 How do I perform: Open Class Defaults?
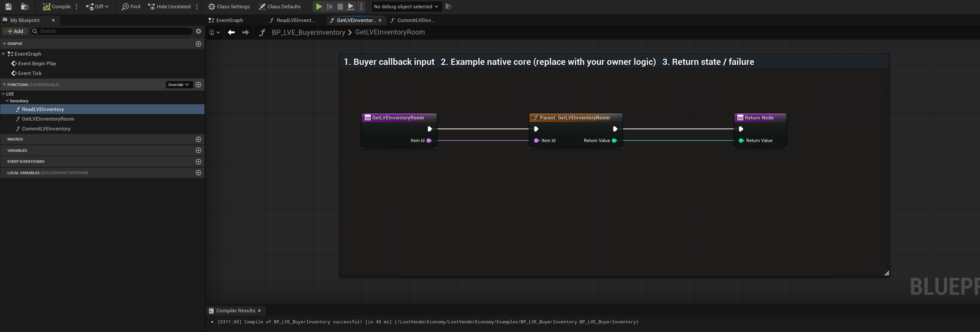280,7
